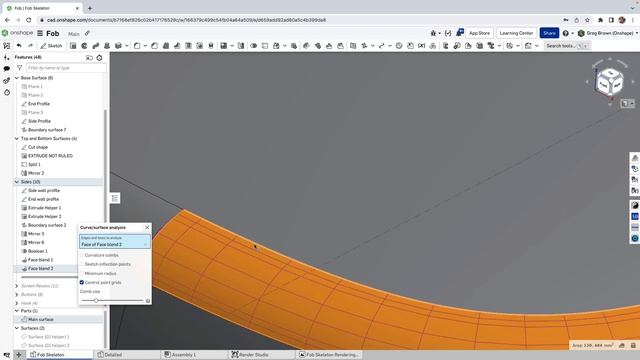This screenshot has width=640, height=360.
Task: Click the Comb size slider handle
Action: click(x=96, y=300)
